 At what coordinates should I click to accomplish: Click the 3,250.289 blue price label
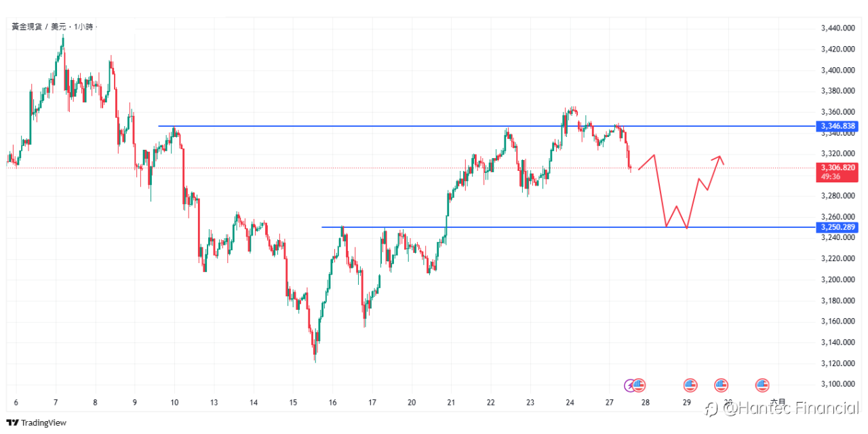(x=838, y=227)
